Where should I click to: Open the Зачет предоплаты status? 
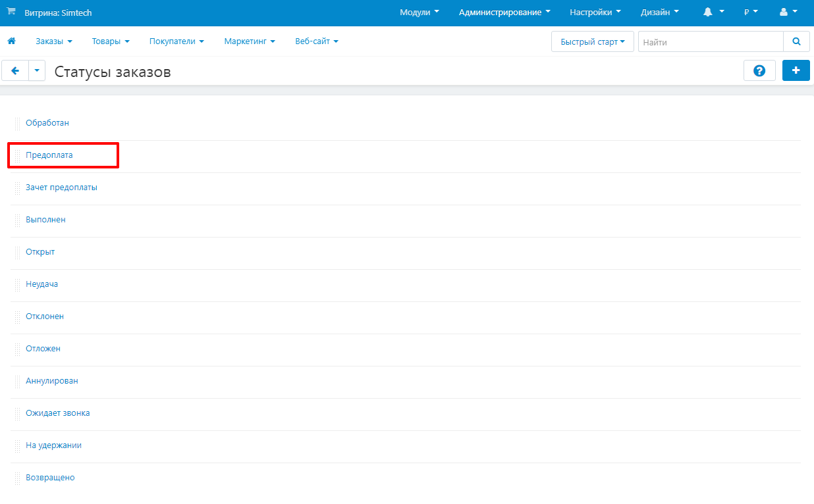point(61,188)
